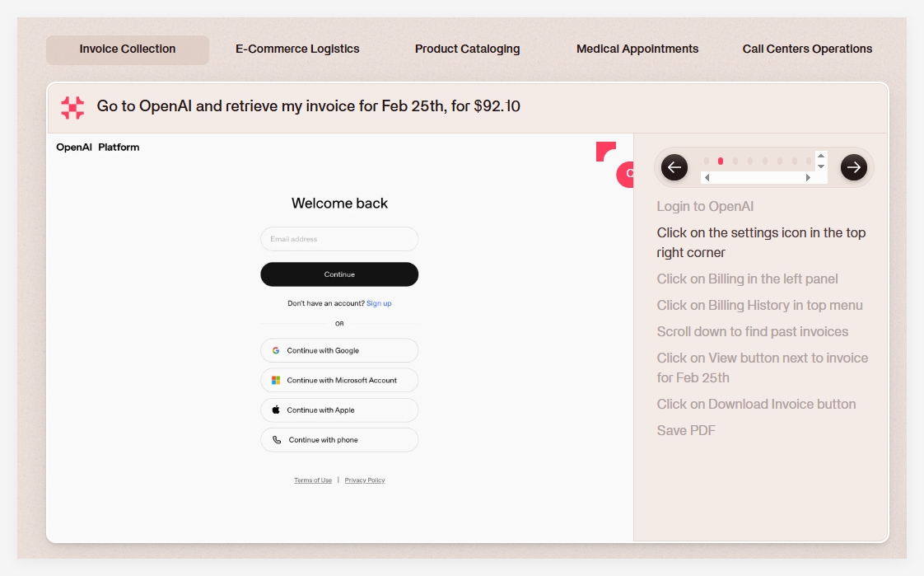924x576 pixels.
Task: Click the Apple logo icon
Action: [277, 410]
